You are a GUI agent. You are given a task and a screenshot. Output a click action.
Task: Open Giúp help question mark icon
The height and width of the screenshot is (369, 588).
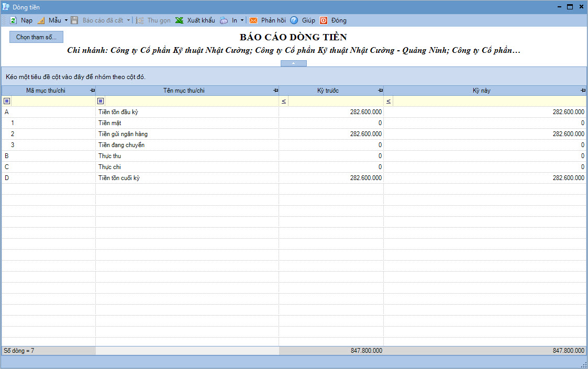[x=294, y=20]
